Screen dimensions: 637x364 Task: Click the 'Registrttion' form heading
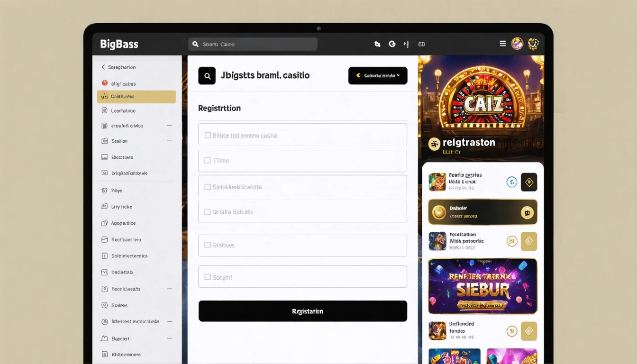(x=219, y=108)
